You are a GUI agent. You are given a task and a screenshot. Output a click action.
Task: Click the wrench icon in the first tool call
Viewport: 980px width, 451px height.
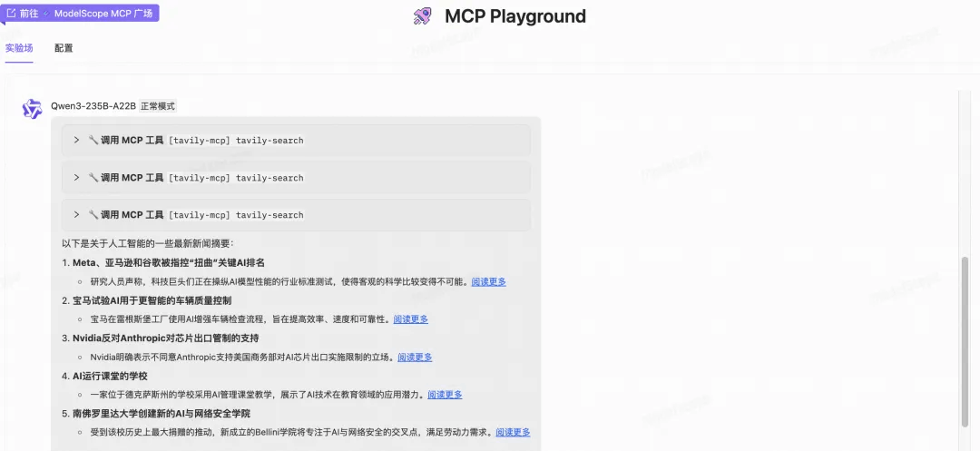coord(93,140)
